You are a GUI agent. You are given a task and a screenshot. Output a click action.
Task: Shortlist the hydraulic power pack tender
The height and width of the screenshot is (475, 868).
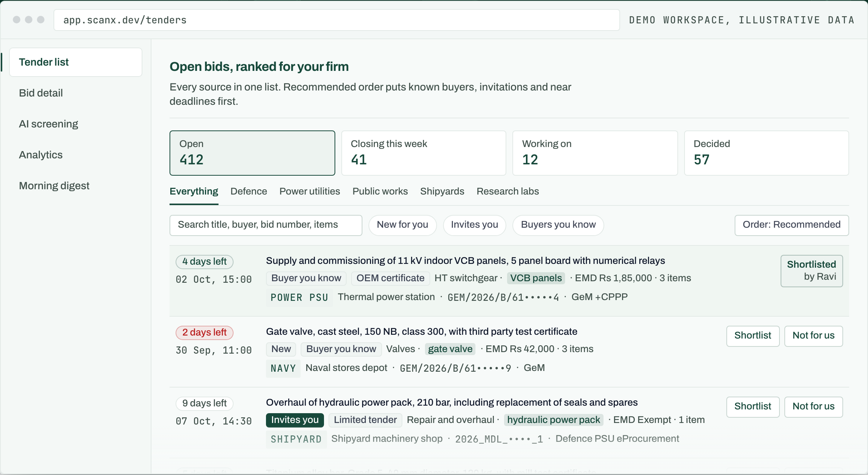pos(753,407)
